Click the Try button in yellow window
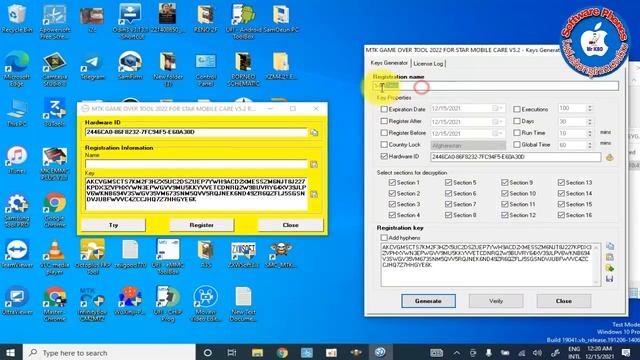This screenshot has width=640, height=360. pos(113,225)
